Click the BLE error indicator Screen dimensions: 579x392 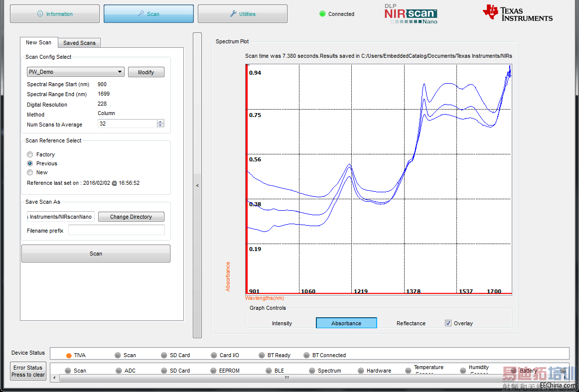coord(269,371)
